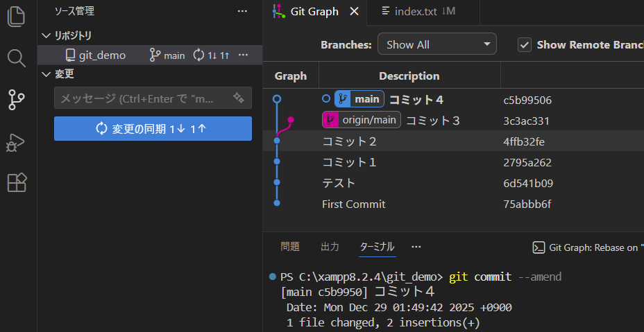Close the Git Graph tab
This screenshot has width=644, height=332.
click(354, 12)
